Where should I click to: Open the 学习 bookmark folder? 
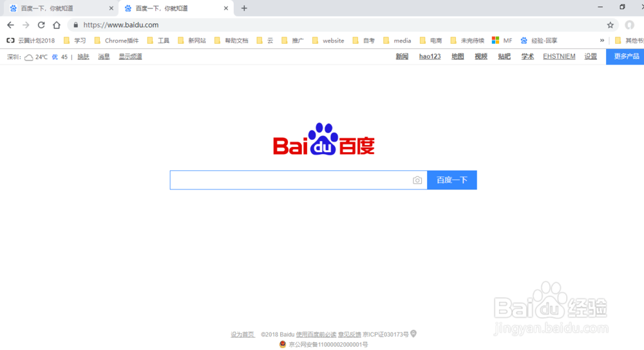[x=75, y=41]
